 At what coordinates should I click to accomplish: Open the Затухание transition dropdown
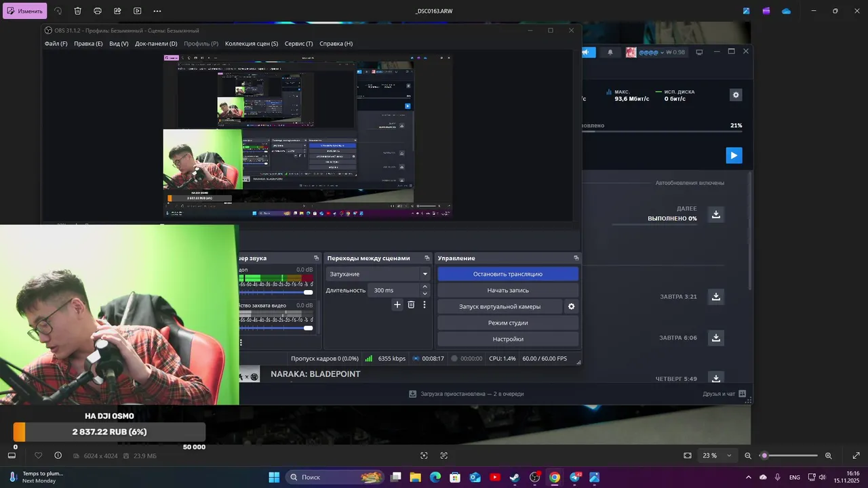[x=378, y=274]
